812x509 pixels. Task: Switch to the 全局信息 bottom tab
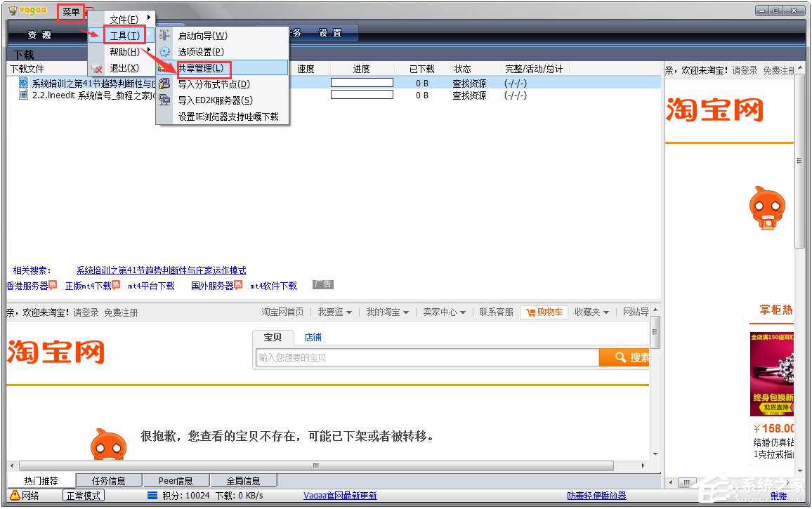[243, 481]
